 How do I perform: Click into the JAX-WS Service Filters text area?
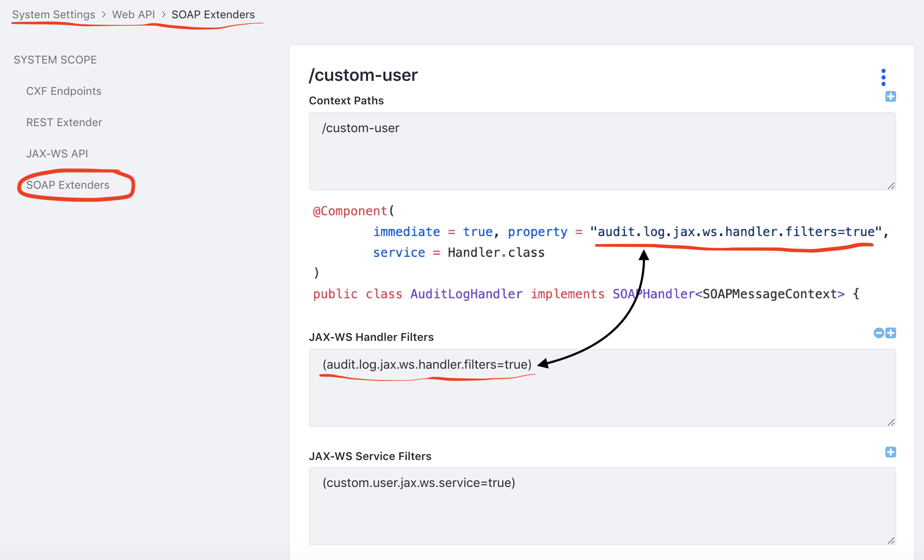(x=602, y=506)
